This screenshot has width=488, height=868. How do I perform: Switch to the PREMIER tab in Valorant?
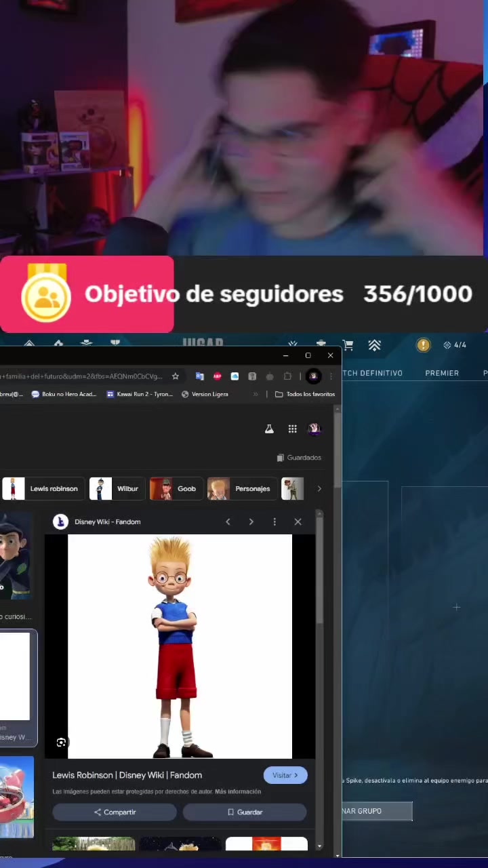coord(442,373)
